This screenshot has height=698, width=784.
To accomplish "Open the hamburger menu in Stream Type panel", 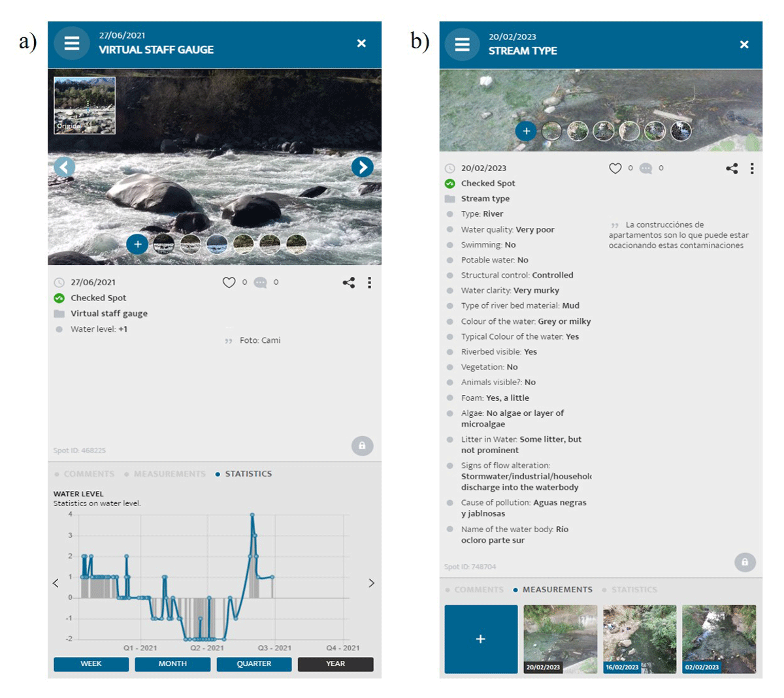I will click(x=462, y=44).
